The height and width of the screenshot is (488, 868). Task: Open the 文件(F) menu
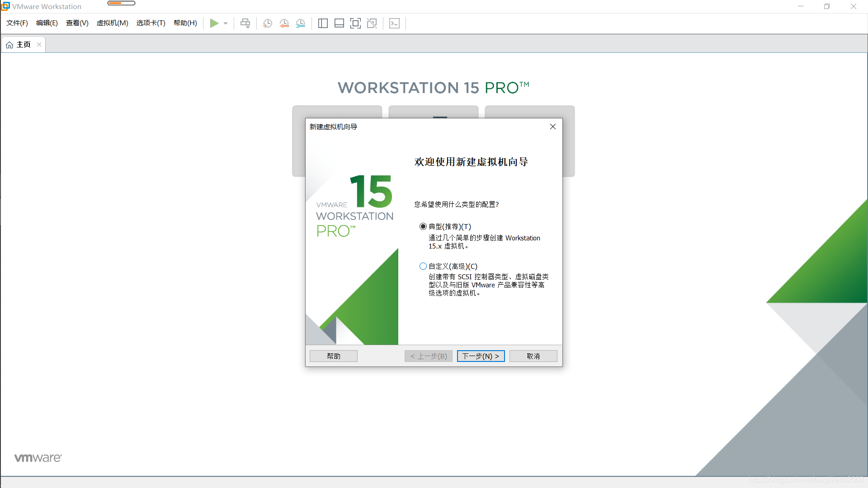pyautogui.click(x=17, y=23)
